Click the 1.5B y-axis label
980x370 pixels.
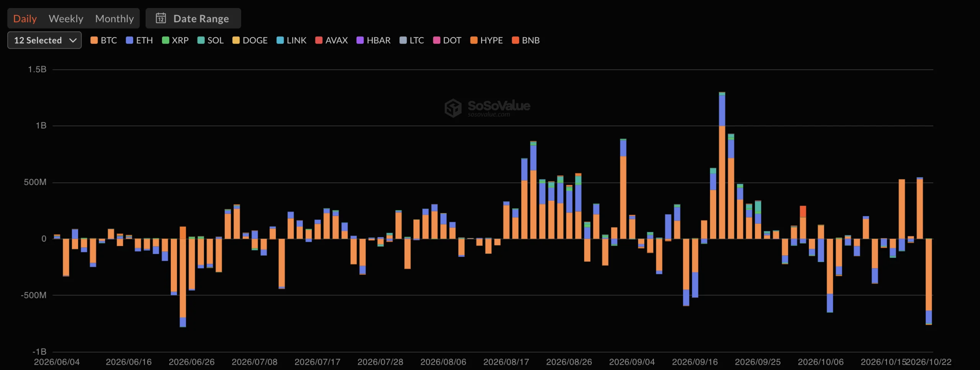37,69
